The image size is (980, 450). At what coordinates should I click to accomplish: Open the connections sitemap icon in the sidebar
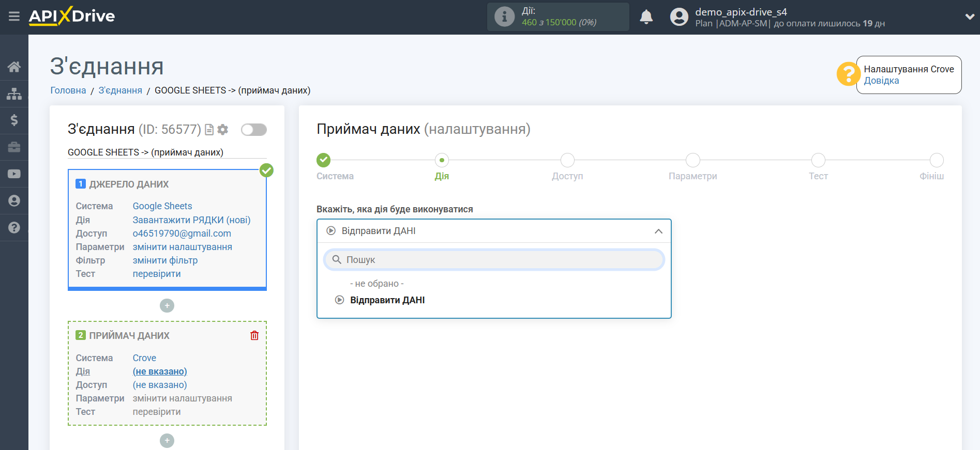coord(14,94)
